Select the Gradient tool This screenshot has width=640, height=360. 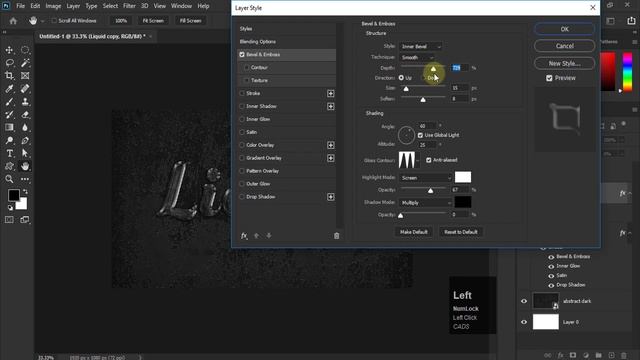[9, 127]
